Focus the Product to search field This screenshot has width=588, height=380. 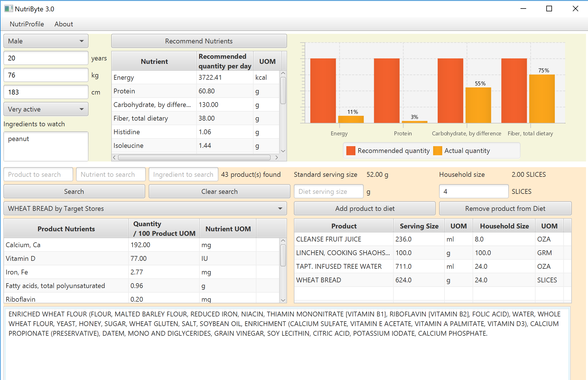[38, 175]
